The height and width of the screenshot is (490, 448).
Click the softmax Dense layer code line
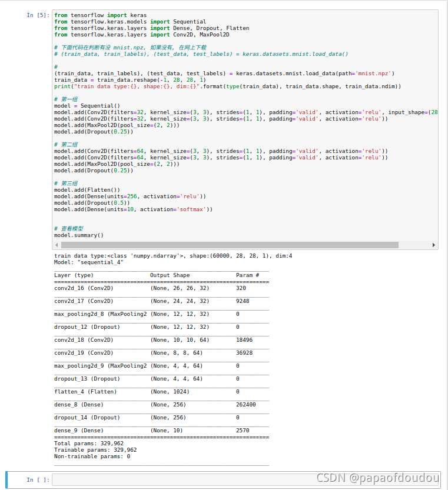tap(133, 209)
